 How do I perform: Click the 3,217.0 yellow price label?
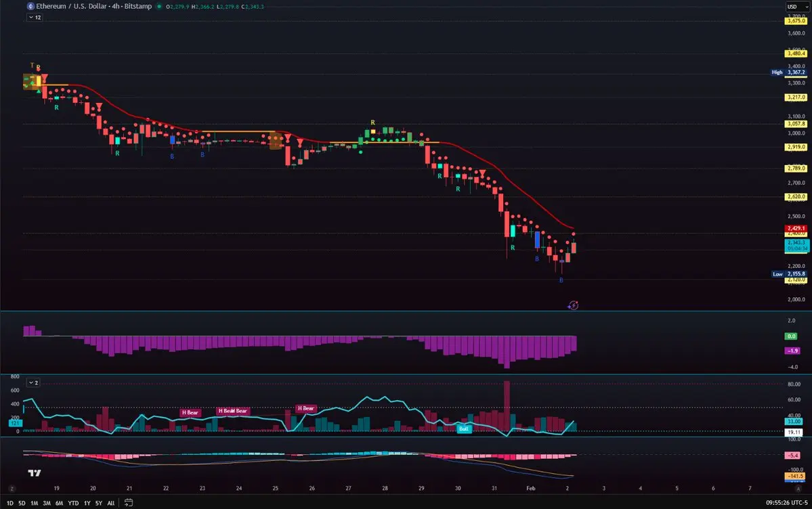pyautogui.click(x=796, y=97)
